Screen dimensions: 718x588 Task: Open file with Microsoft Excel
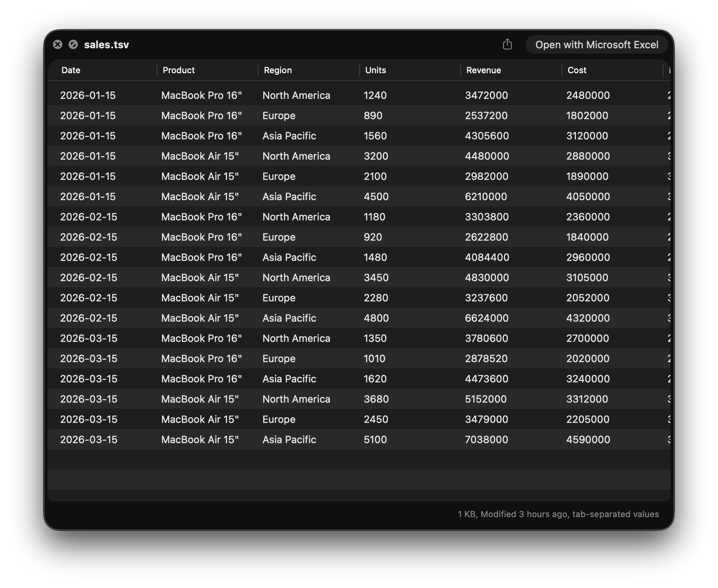point(597,45)
